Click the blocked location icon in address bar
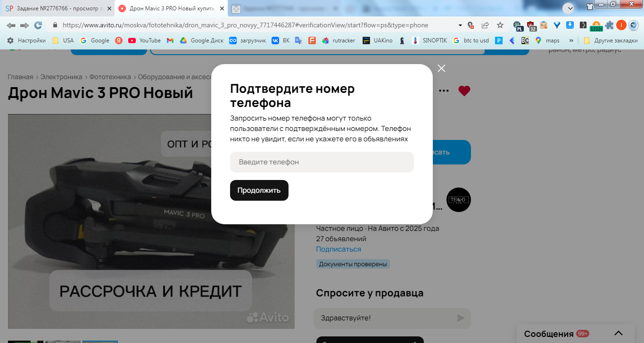The height and width of the screenshot is (343, 644). tap(471, 25)
